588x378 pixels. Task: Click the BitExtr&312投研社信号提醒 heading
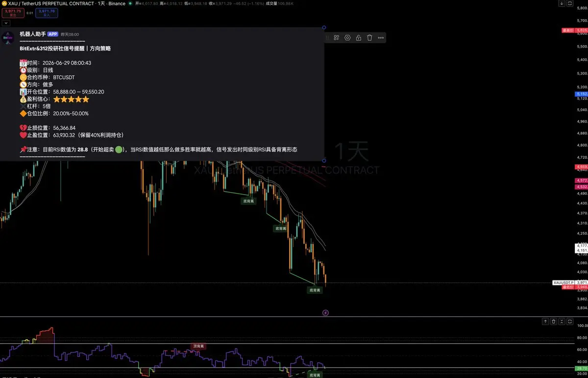[x=65, y=49]
